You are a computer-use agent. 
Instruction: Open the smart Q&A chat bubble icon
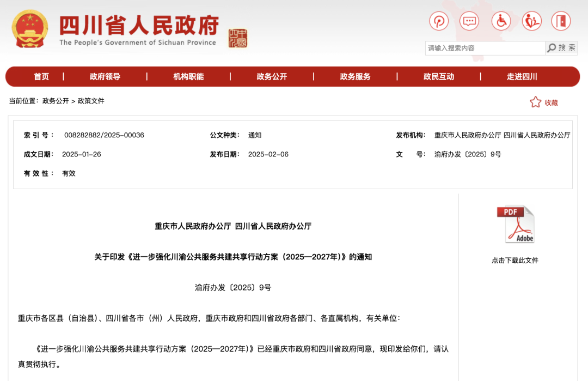469,21
